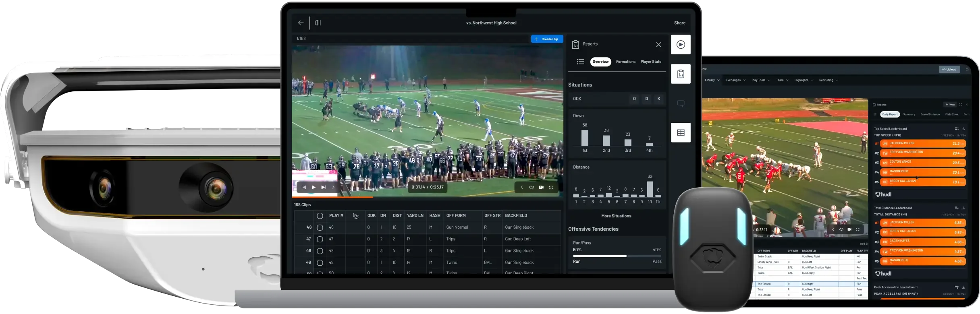Click the Upload button on tablet

pyautogui.click(x=949, y=69)
